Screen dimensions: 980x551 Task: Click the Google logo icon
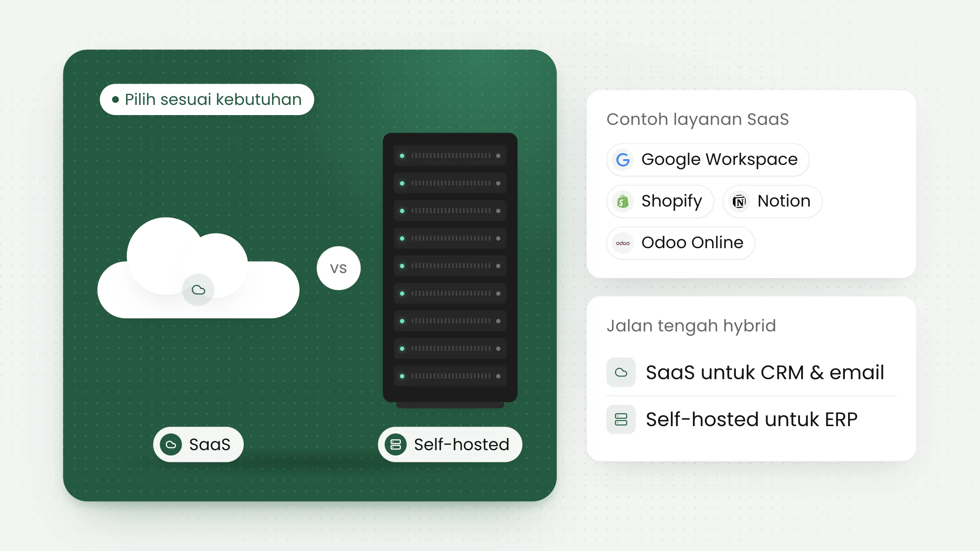pos(623,160)
